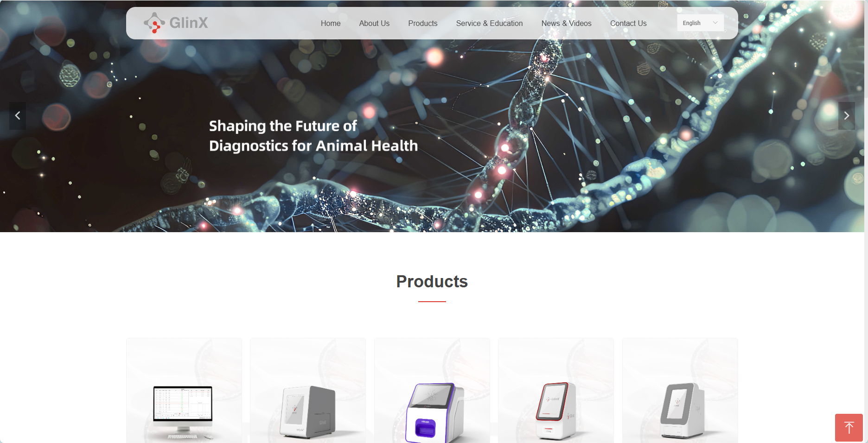The width and height of the screenshot is (868, 443).
Task: Open the English language selector
Action: click(x=700, y=23)
